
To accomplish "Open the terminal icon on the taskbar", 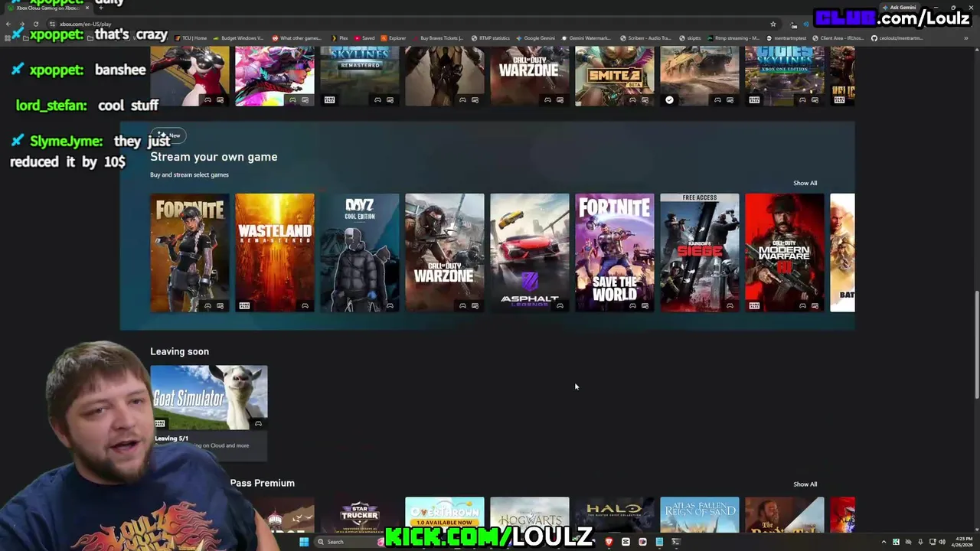I will point(676,542).
